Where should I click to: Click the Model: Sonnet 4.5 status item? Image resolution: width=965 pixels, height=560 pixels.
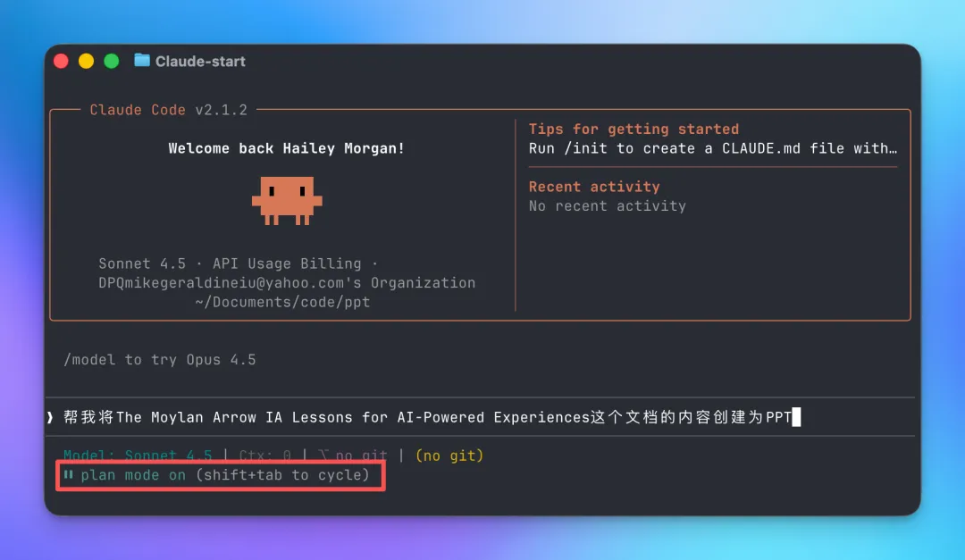[138, 456]
